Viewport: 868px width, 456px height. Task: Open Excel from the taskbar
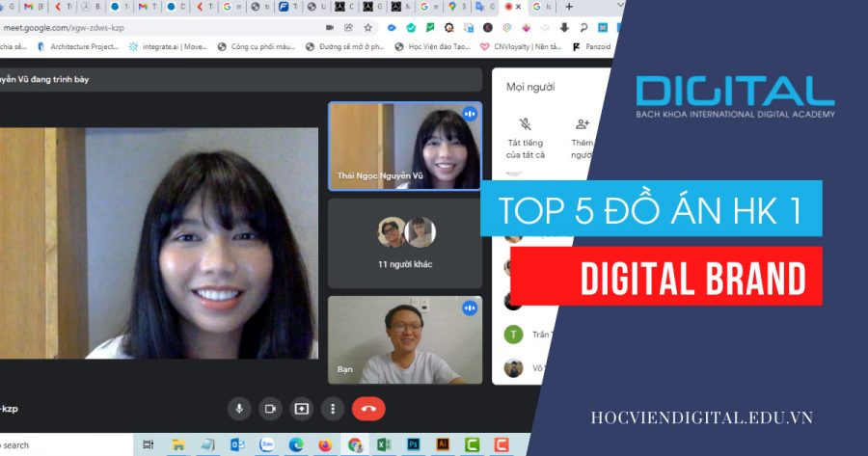pyautogui.click(x=384, y=445)
